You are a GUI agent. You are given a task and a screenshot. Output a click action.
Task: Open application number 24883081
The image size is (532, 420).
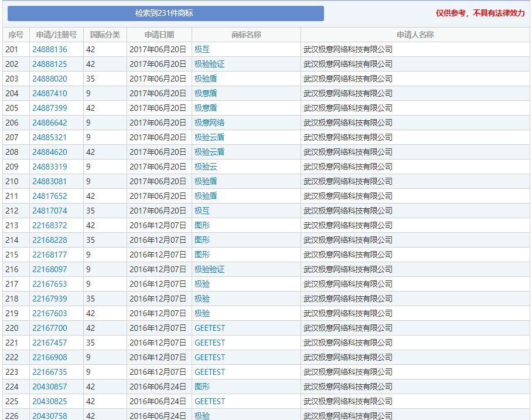click(x=50, y=181)
